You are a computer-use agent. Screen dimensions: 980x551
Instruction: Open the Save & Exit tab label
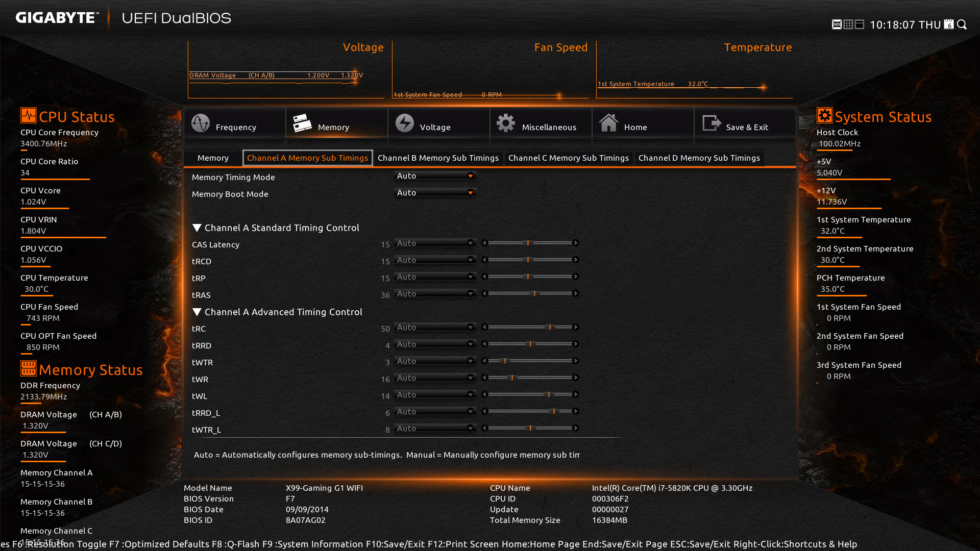pyautogui.click(x=747, y=128)
